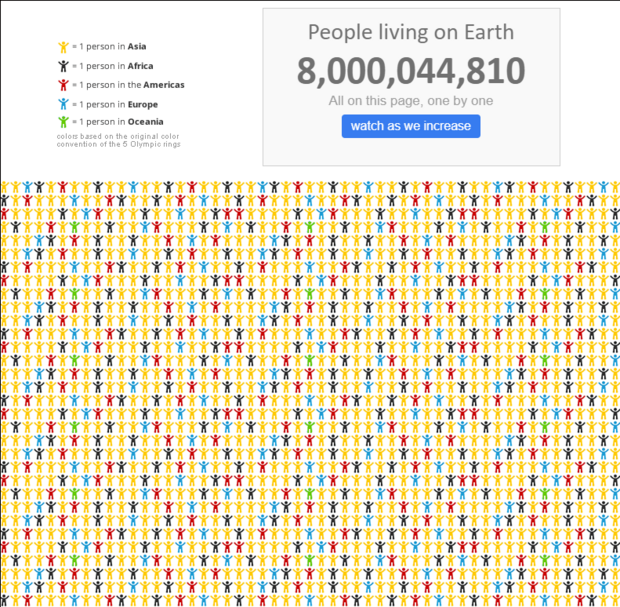This screenshot has height=607, width=620.
Task: Select the green Oceania person icon in legend
Action: click(63, 122)
